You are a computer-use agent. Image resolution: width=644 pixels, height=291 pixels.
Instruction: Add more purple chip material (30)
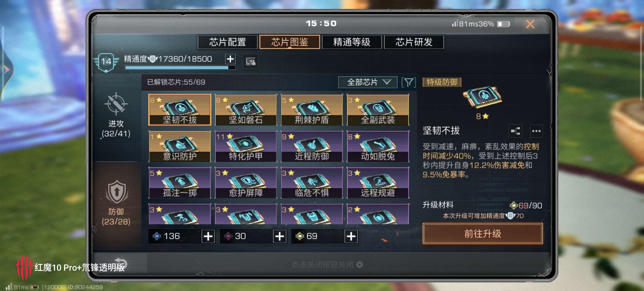tap(280, 236)
